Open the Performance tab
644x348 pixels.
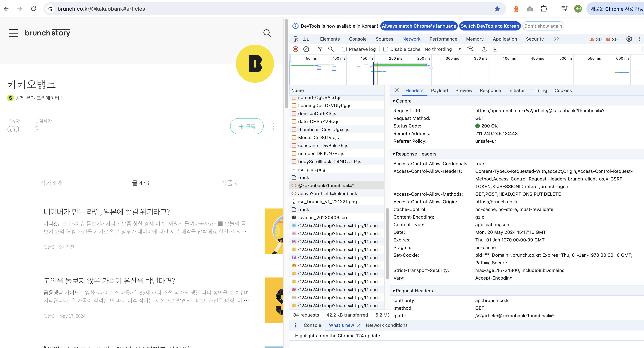(x=443, y=39)
